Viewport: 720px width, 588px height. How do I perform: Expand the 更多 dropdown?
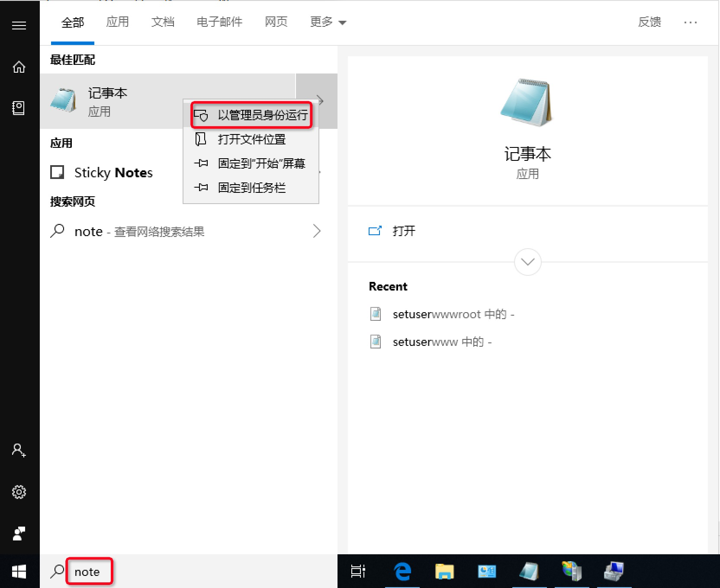328,22
